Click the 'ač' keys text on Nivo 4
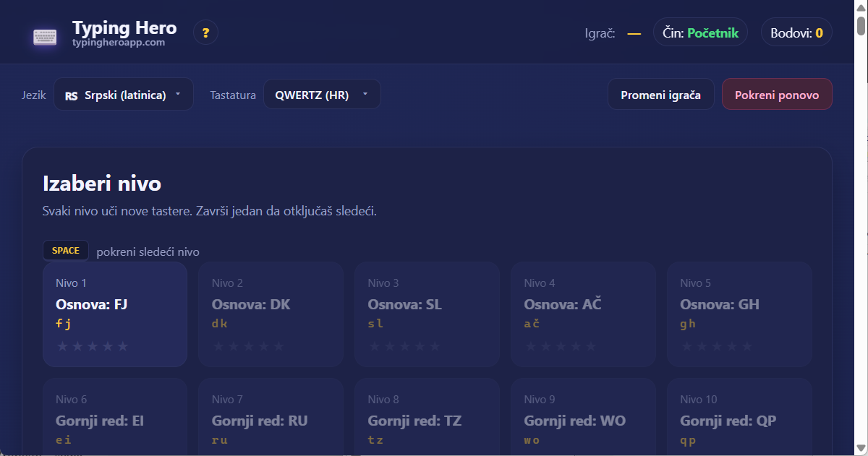 coord(532,324)
